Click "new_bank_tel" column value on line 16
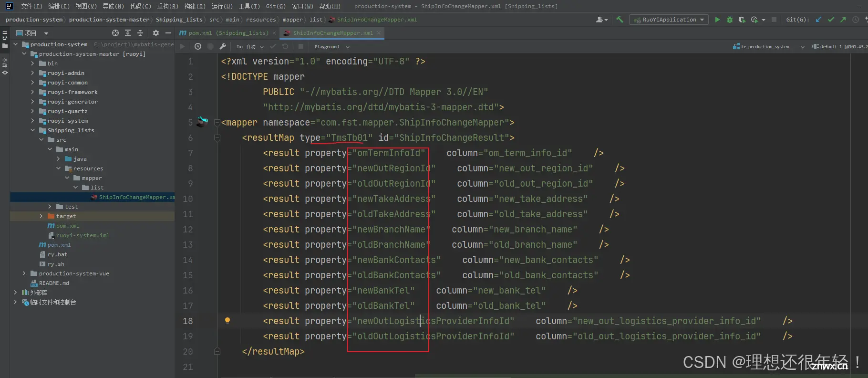The image size is (868, 378). [x=509, y=291]
